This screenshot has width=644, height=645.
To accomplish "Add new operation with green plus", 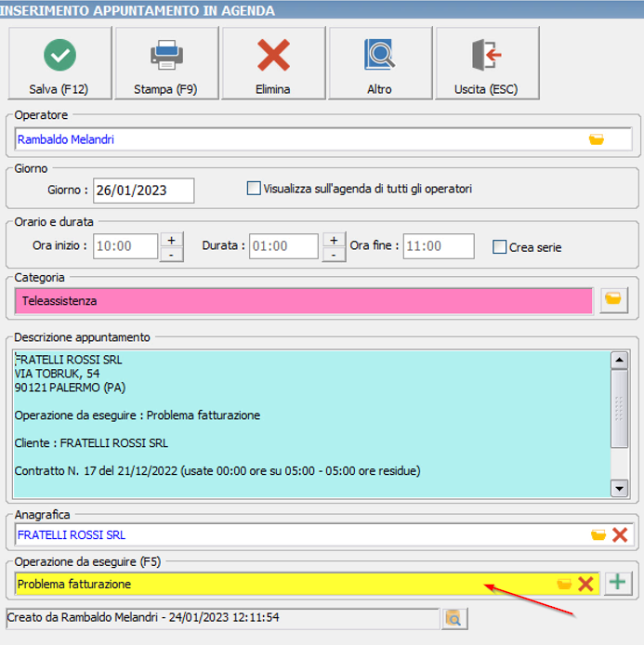I will point(617,584).
